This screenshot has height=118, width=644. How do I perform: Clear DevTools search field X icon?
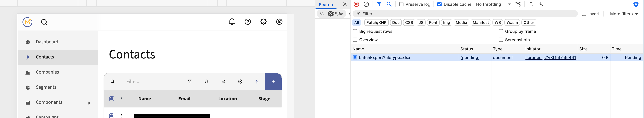click(x=331, y=14)
